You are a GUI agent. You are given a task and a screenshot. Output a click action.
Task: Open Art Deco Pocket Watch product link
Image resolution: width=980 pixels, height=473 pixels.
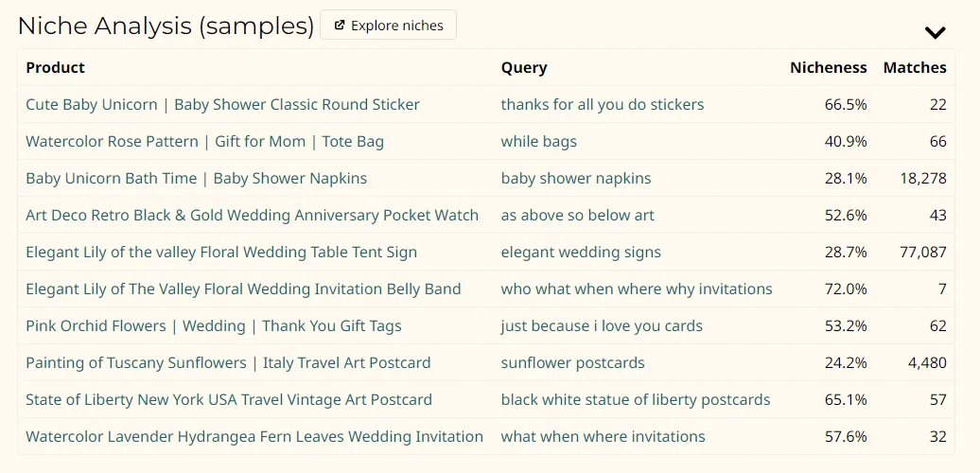(252, 215)
